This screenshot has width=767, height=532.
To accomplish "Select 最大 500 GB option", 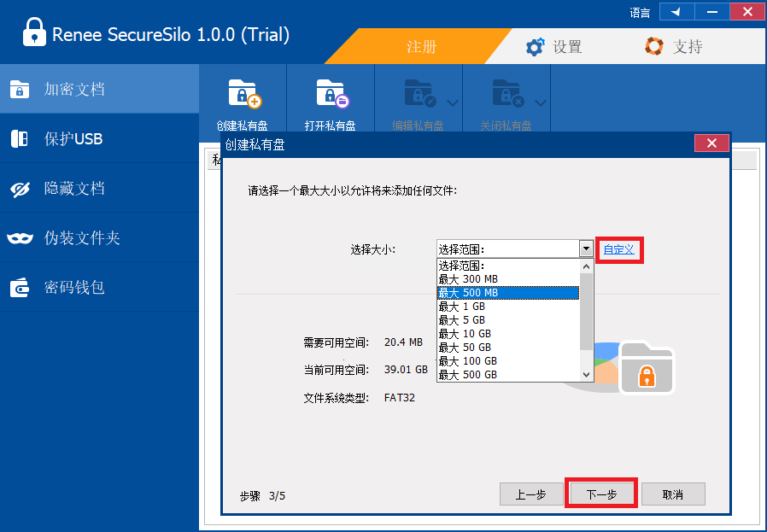I will [507, 375].
